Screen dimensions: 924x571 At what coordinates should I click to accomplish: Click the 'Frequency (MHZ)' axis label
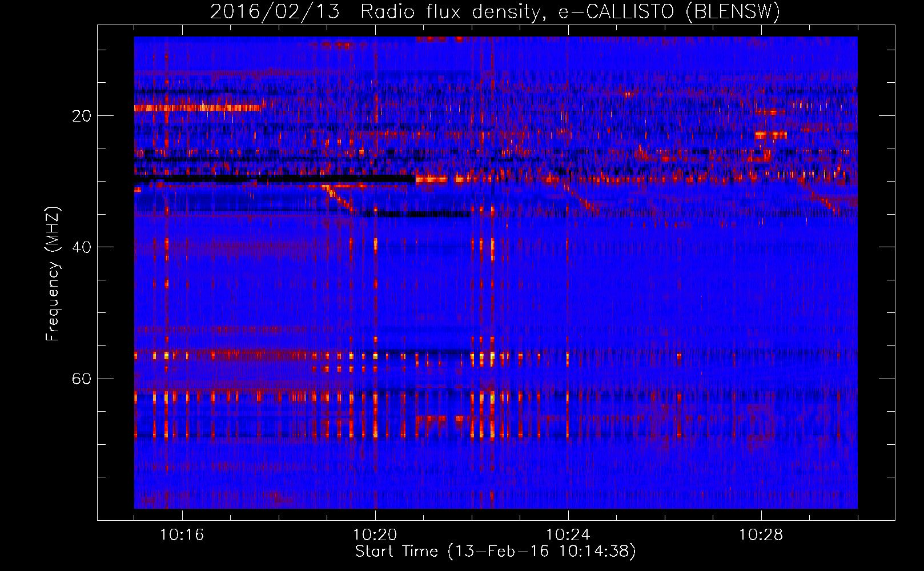click(x=53, y=274)
